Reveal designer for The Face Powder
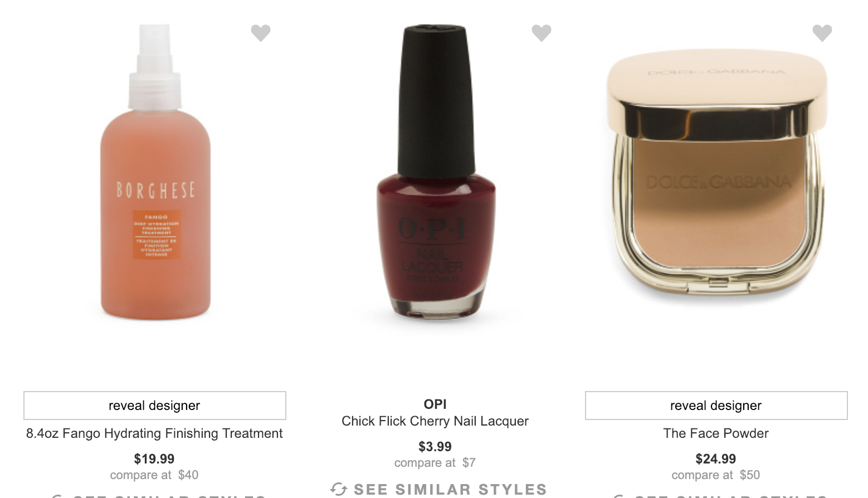Screen dimensions: 868x498 coord(716,406)
